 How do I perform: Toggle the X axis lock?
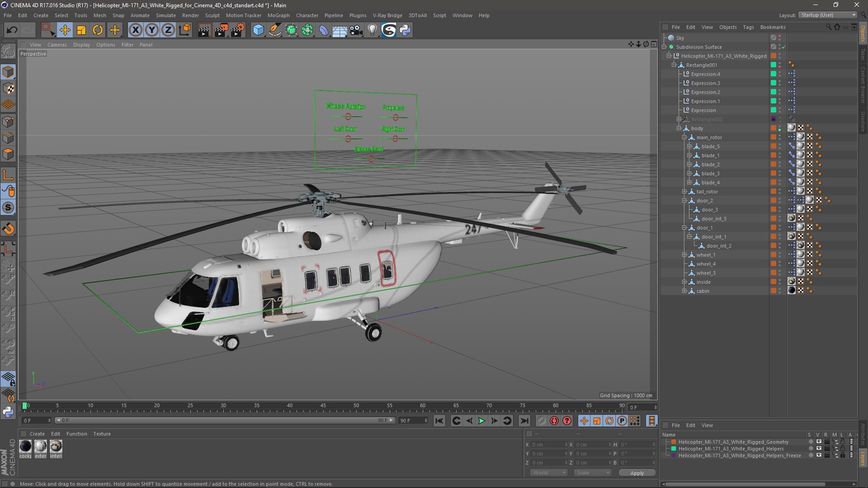(135, 30)
